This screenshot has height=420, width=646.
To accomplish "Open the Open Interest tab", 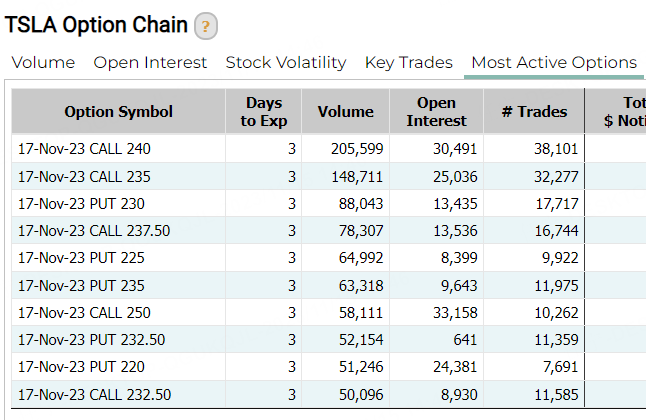I will pyautogui.click(x=150, y=63).
